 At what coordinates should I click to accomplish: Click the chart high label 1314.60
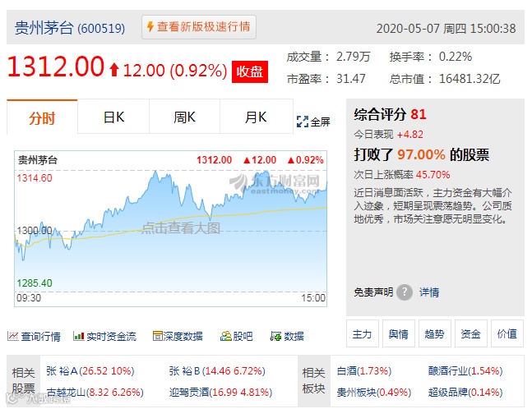pos(35,178)
